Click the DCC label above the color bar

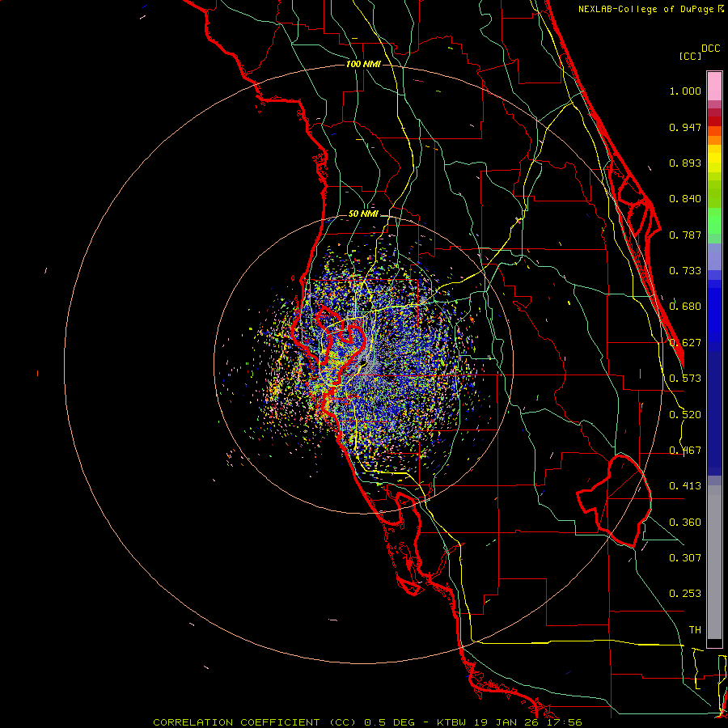coord(710,49)
